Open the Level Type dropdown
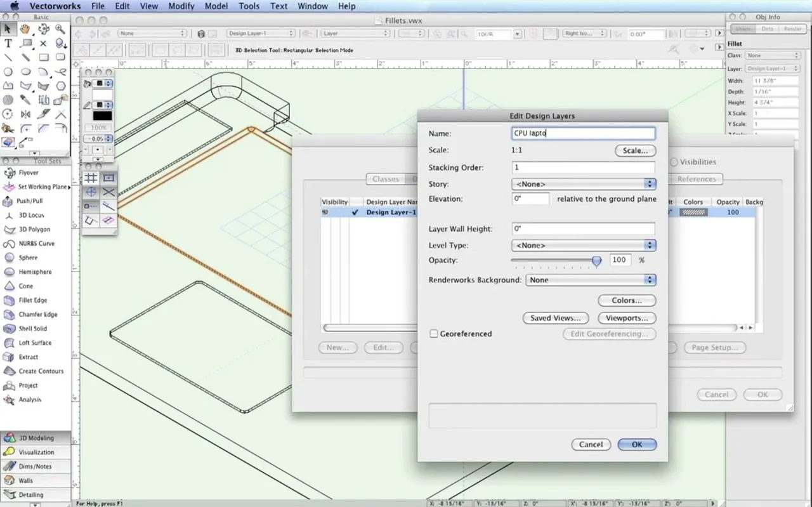Image resolution: width=812 pixels, height=507 pixels. click(584, 245)
